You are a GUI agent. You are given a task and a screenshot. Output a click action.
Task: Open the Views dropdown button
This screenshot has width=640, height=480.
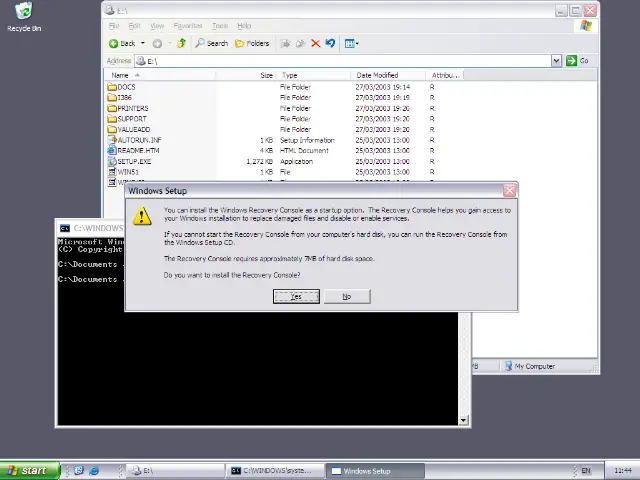(x=351, y=43)
